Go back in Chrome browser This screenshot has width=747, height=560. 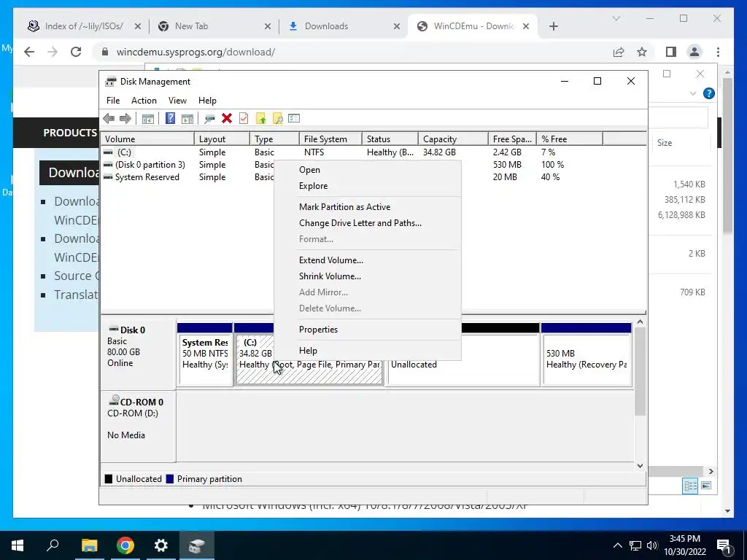click(29, 52)
